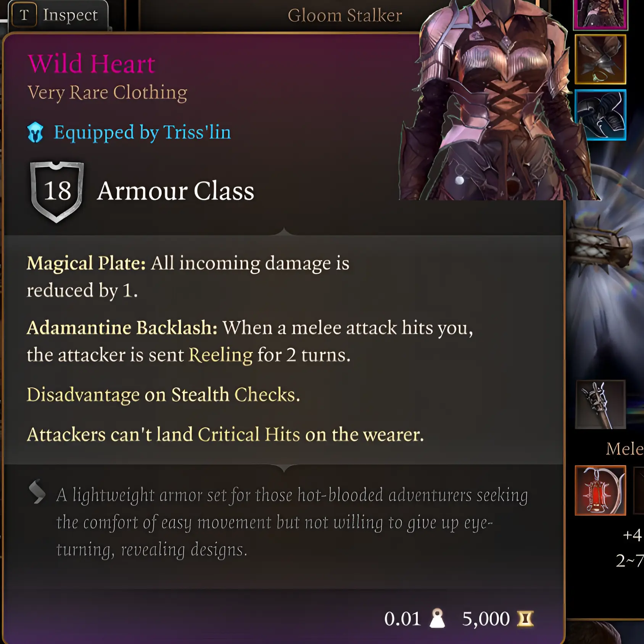Click the Magical Plate passive name

[x=86, y=263]
